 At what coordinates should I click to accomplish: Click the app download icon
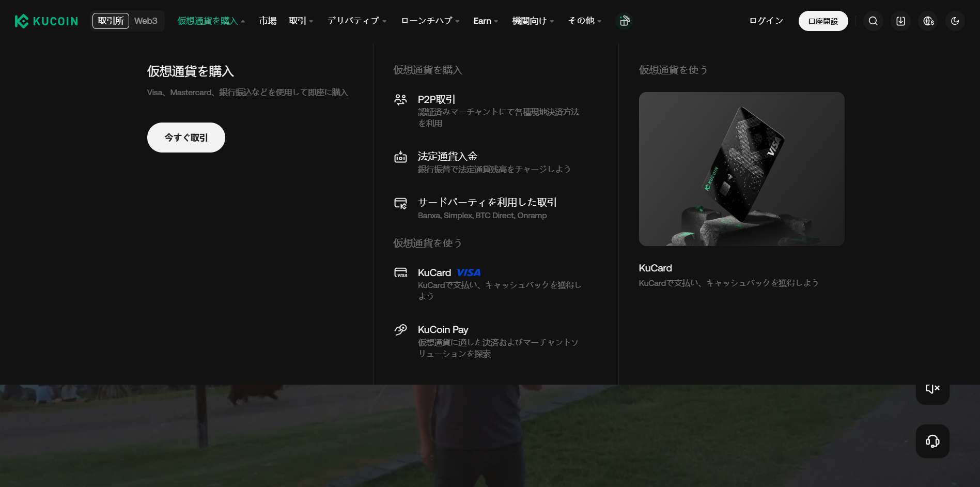900,21
